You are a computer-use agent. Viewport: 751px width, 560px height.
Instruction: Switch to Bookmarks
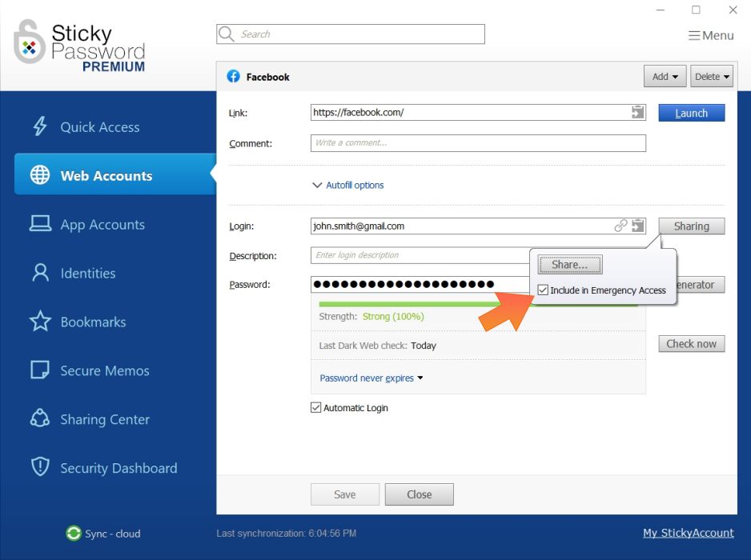pyautogui.click(x=93, y=322)
